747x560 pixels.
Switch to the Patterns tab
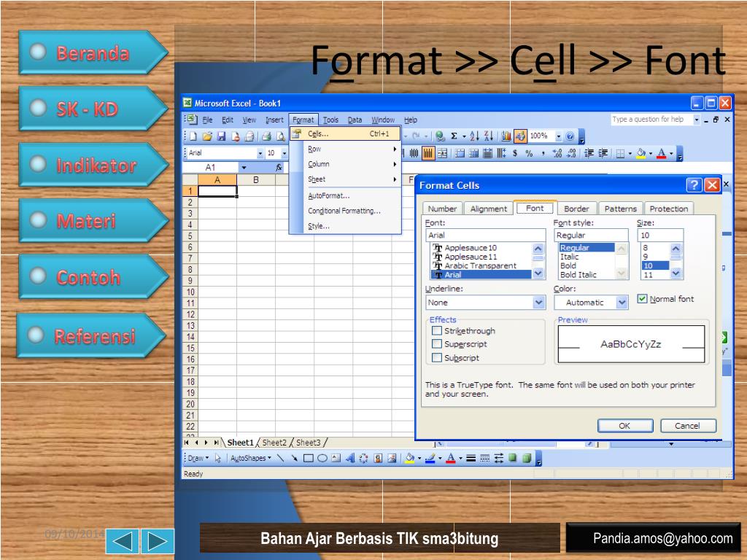(x=620, y=209)
